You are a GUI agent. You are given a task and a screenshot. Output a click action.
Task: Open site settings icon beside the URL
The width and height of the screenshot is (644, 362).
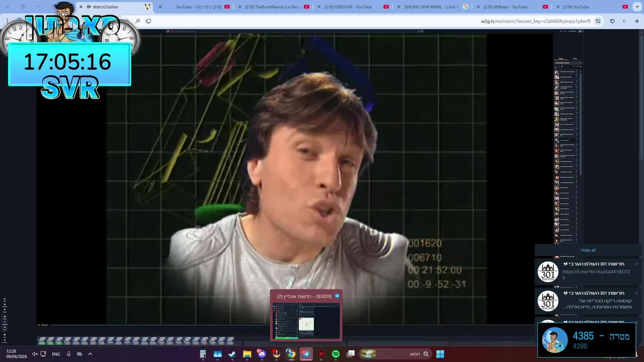click(x=598, y=21)
